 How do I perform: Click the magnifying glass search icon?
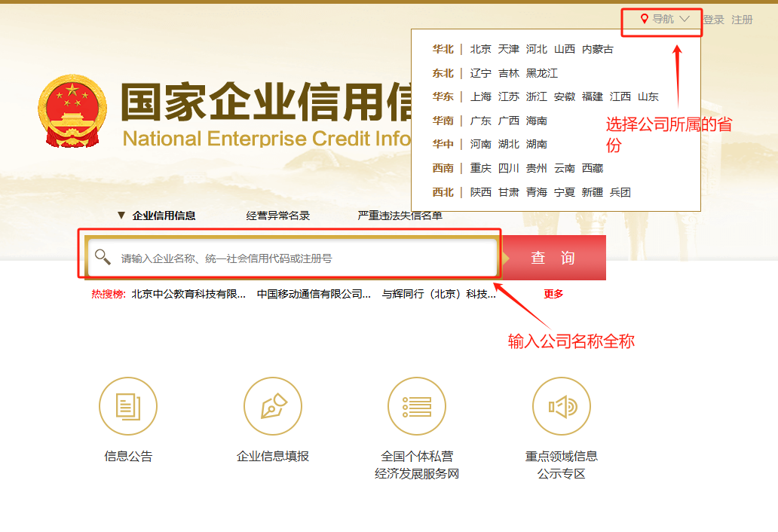pyautogui.click(x=103, y=257)
